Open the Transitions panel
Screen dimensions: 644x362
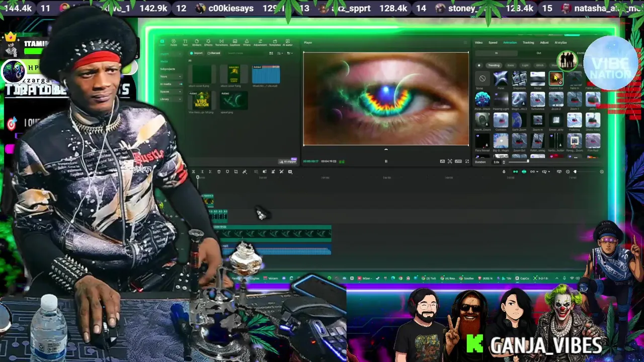tap(221, 43)
